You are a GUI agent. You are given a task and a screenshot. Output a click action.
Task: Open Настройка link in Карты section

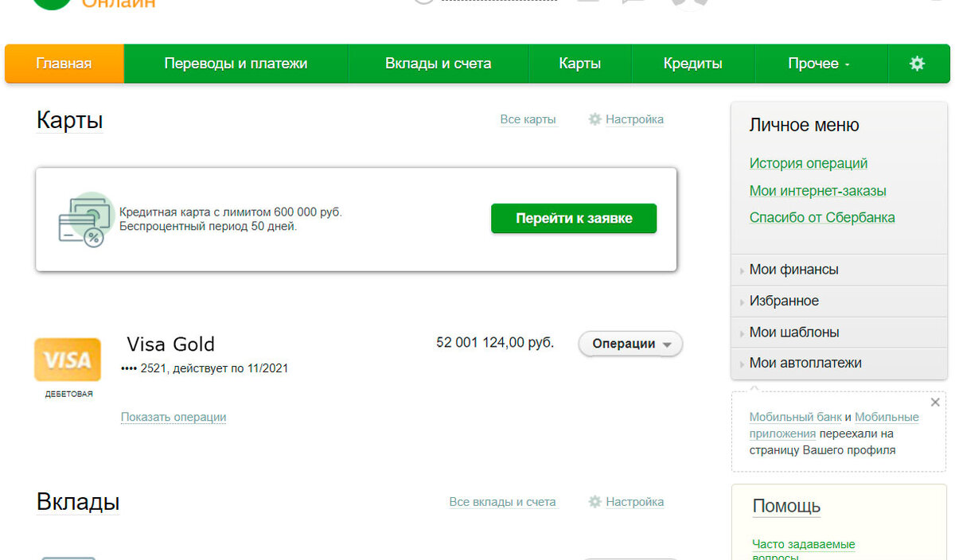634,119
